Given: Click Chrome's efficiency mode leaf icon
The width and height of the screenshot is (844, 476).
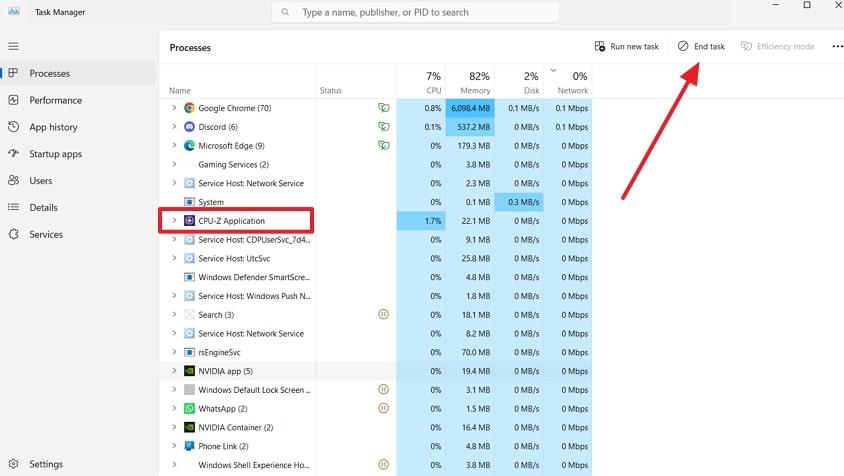Looking at the screenshot, I should [383, 108].
